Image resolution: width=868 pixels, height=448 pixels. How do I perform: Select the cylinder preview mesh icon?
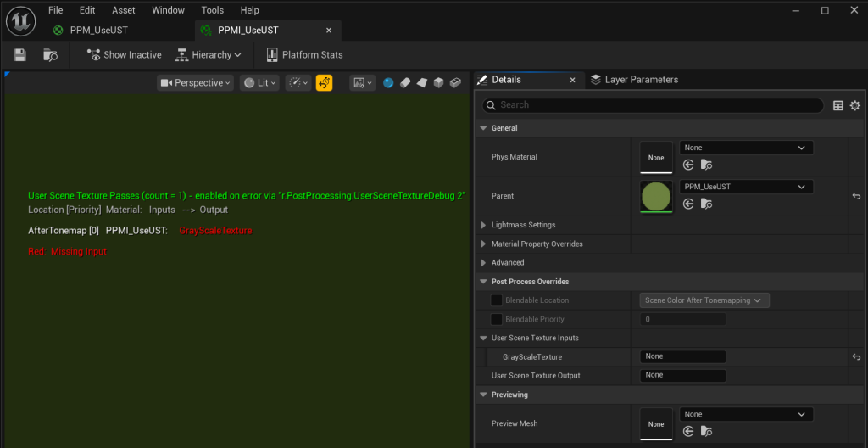click(404, 83)
